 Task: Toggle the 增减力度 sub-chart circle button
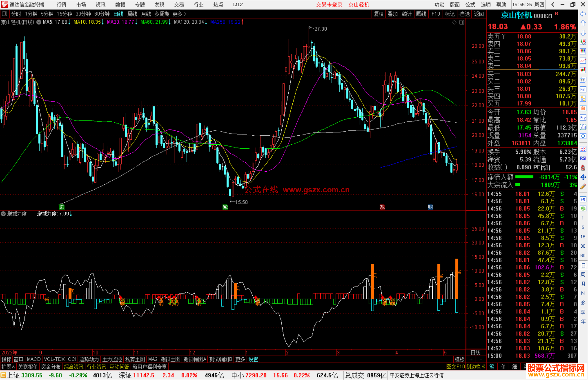tap(3, 214)
